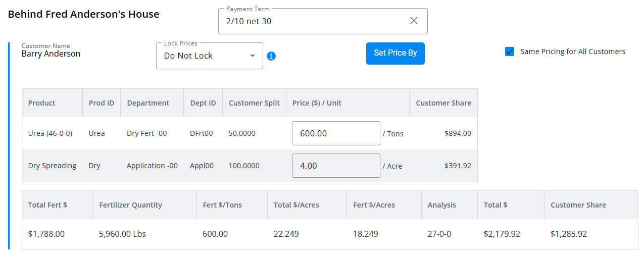Toggle Same Pricing for All Customers checkbox
This screenshot has width=644, height=254.
tap(510, 52)
